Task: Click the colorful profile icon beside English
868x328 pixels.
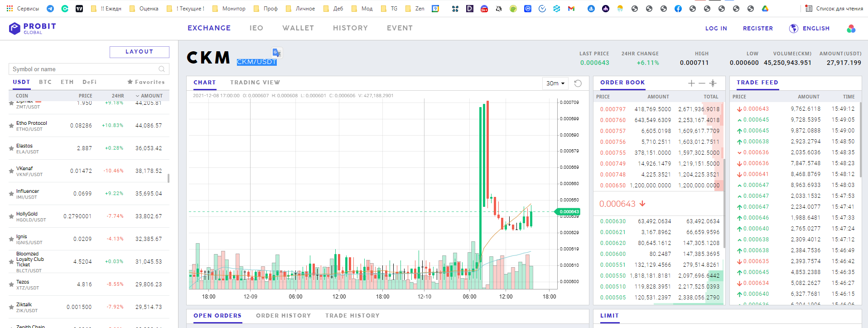Action: coord(851,29)
